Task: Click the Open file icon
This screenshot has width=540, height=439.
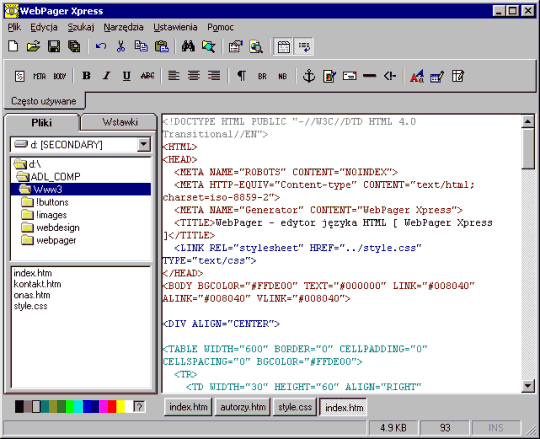Action: click(33, 46)
